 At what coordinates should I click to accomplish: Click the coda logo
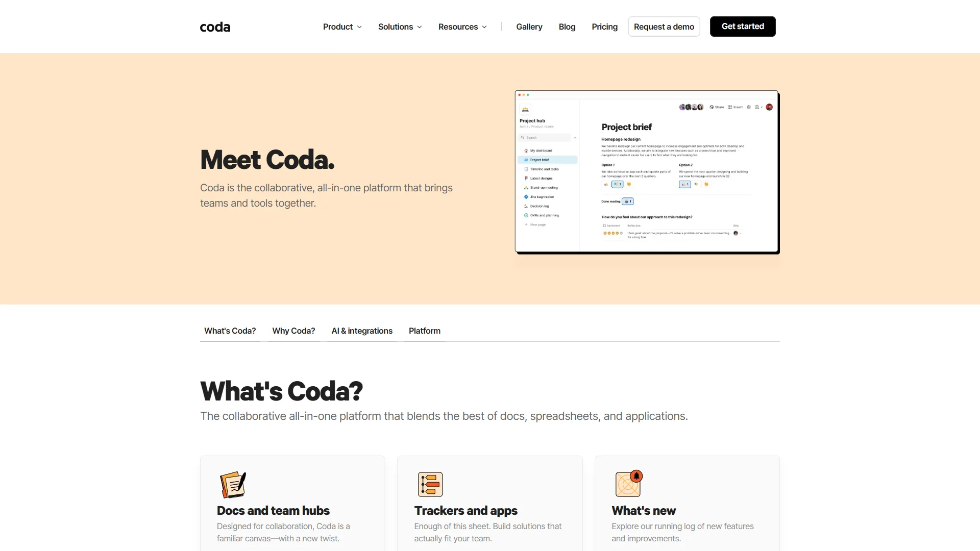215,27
